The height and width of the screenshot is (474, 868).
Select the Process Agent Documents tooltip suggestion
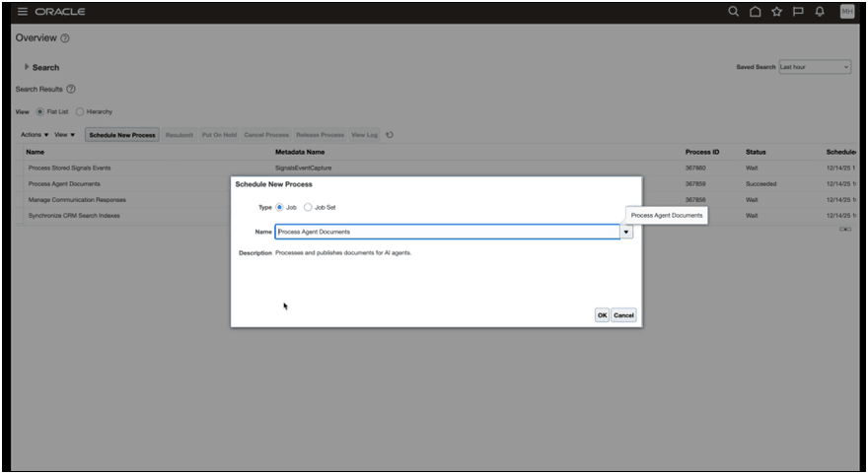(x=667, y=215)
